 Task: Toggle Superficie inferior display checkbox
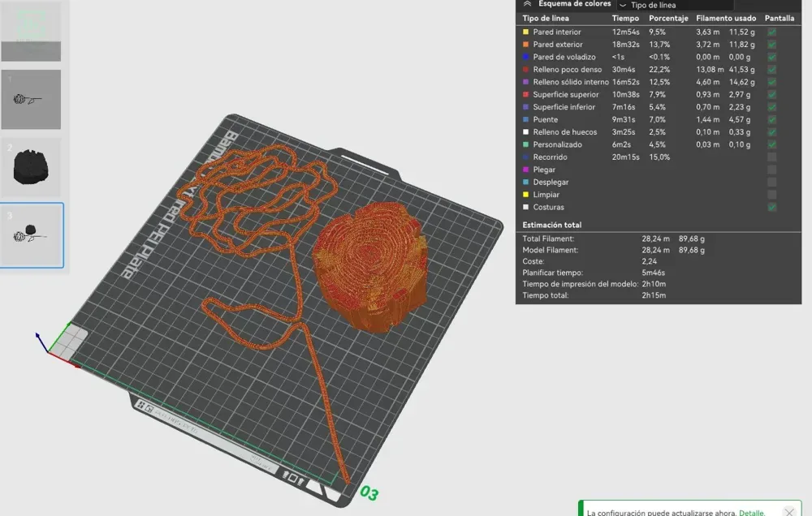(771, 107)
